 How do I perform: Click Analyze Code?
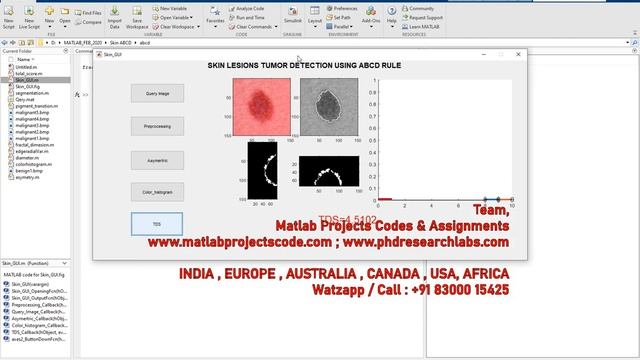(x=247, y=8)
